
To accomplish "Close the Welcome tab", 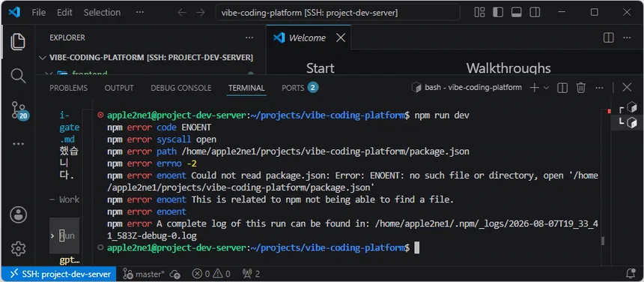I will [341, 37].
